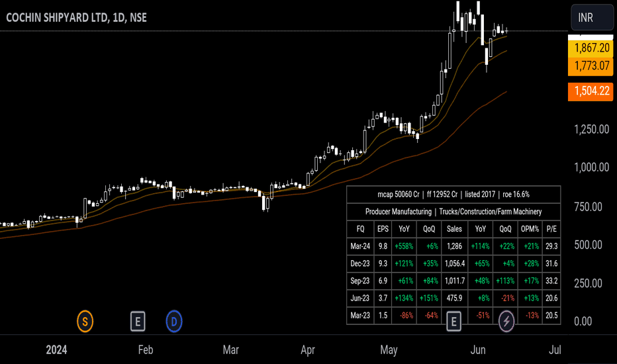Click the FQ column header
The width and height of the screenshot is (617, 364).
click(360, 229)
